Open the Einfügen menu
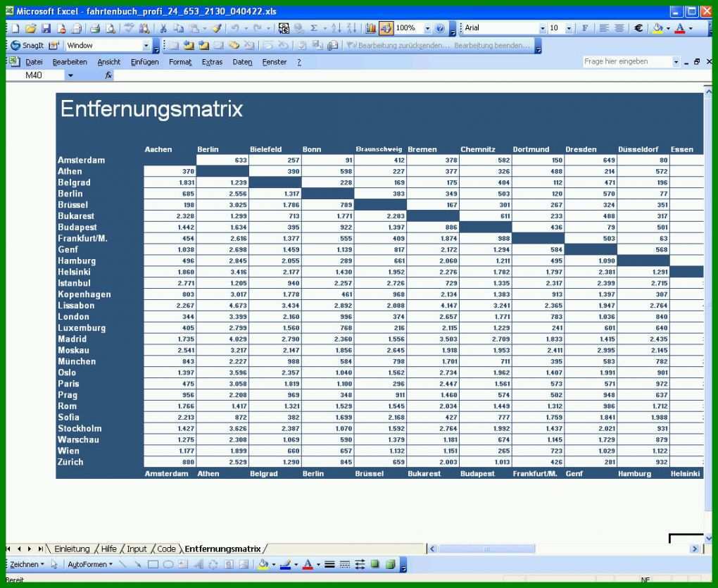Screen dimensions: 718x588 pos(145,62)
